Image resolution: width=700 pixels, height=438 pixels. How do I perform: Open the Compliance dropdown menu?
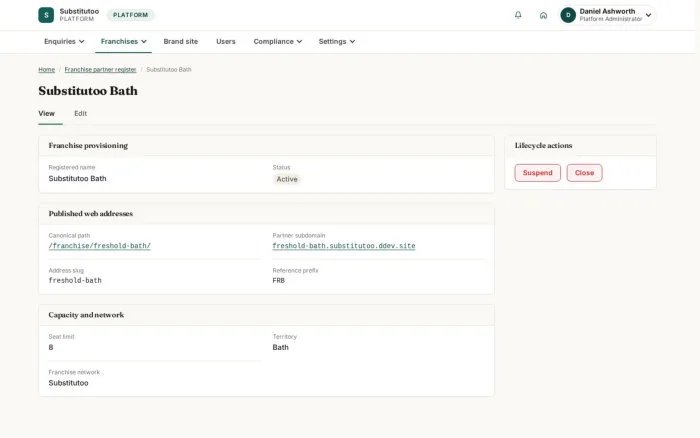pos(278,42)
